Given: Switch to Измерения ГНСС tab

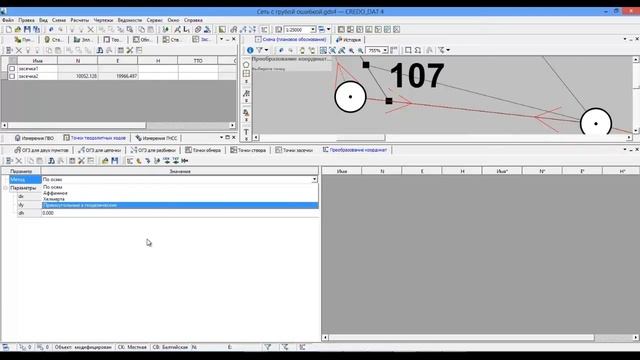Looking at the screenshot, I should [x=157, y=138].
